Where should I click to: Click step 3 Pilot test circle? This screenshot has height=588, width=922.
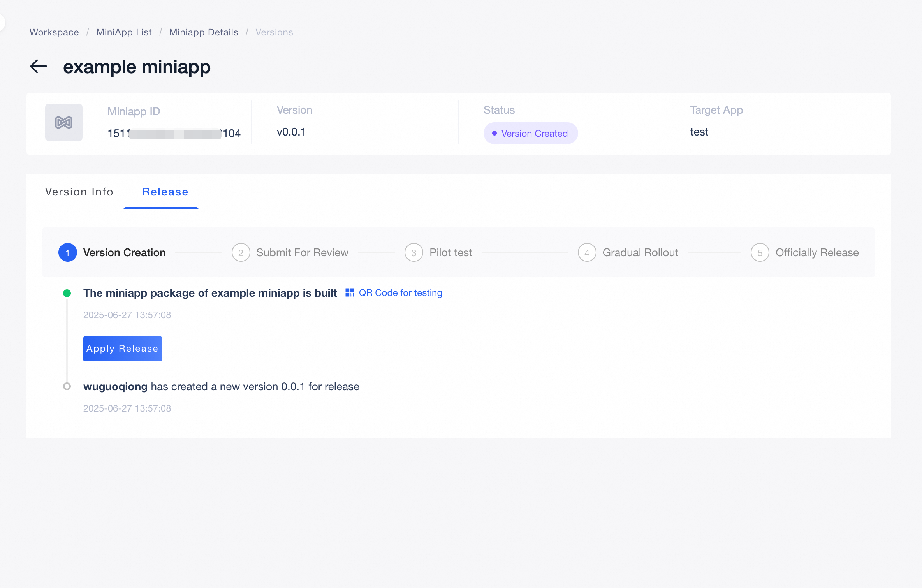pos(413,253)
